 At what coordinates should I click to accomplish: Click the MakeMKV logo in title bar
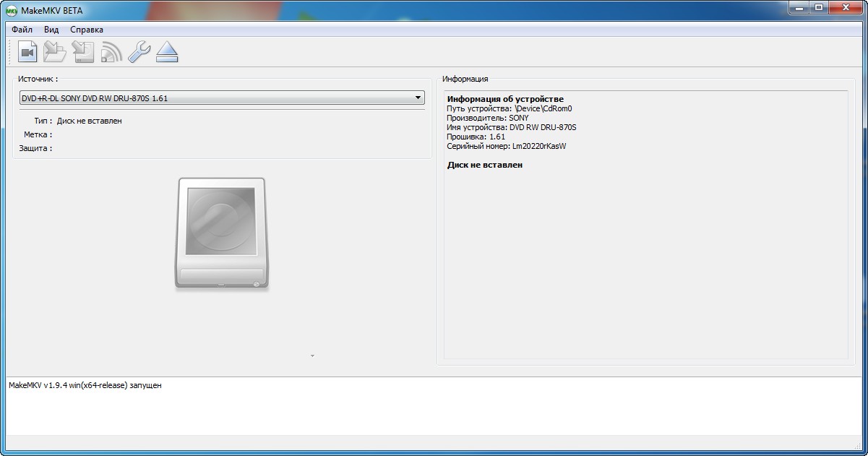pyautogui.click(x=12, y=10)
